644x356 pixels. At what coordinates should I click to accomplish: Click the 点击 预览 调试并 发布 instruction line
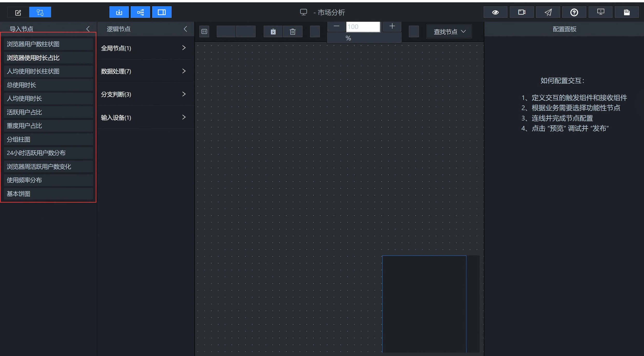(x=565, y=128)
